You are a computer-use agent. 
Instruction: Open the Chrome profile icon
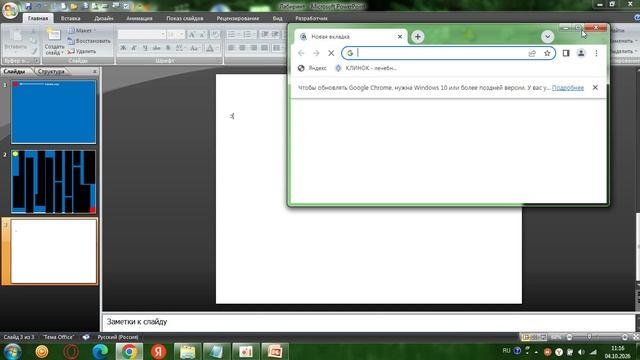(581, 53)
